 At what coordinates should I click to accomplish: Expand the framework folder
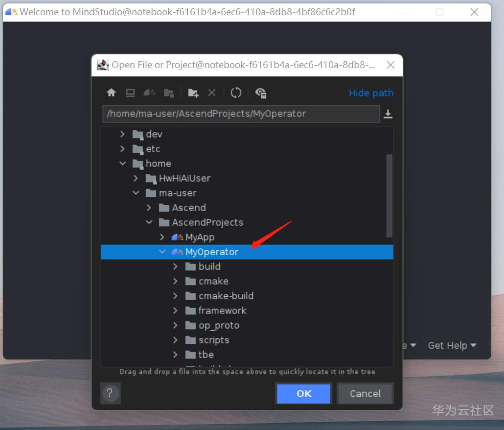(175, 311)
